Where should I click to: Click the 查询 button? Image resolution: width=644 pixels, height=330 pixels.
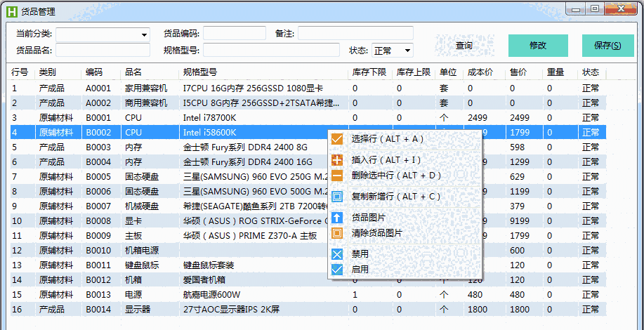click(464, 46)
